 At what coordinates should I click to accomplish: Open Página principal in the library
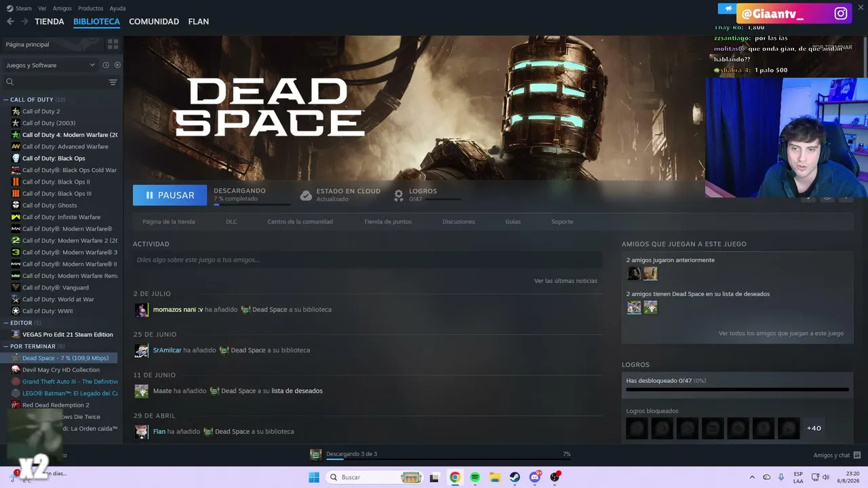pos(28,44)
